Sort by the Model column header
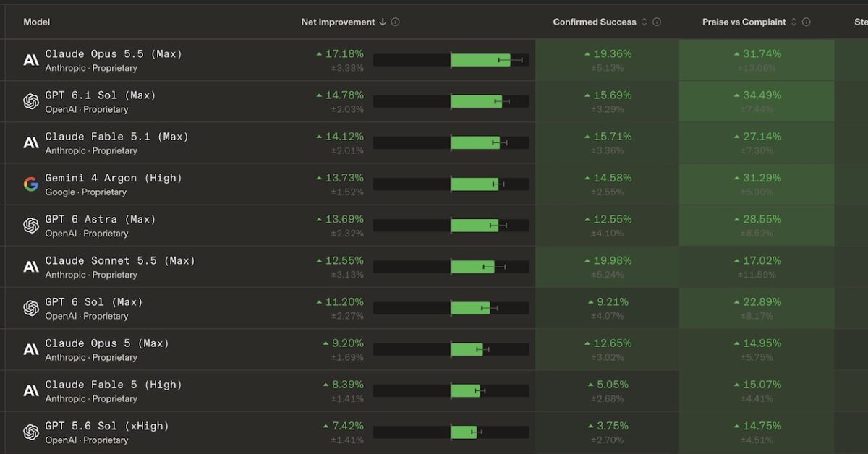Screen dimensions: 868x454 [x=37, y=22]
